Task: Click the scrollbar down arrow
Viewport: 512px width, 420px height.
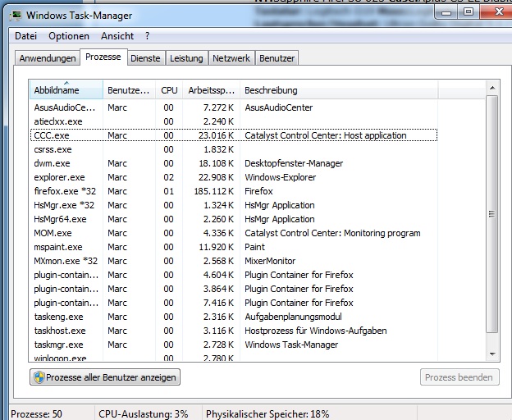Action: pyautogui.click(x=492, y=354)
